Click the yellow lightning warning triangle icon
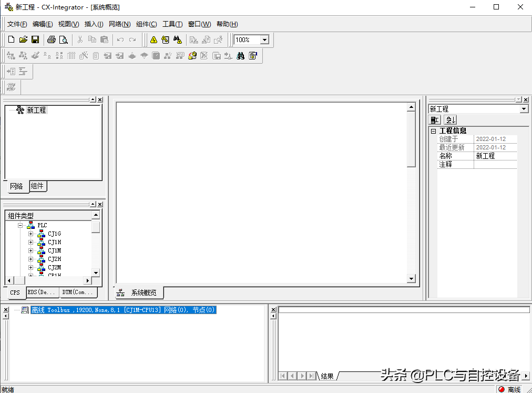This screenshot has width=532, height=393. (x=154, y=40)
